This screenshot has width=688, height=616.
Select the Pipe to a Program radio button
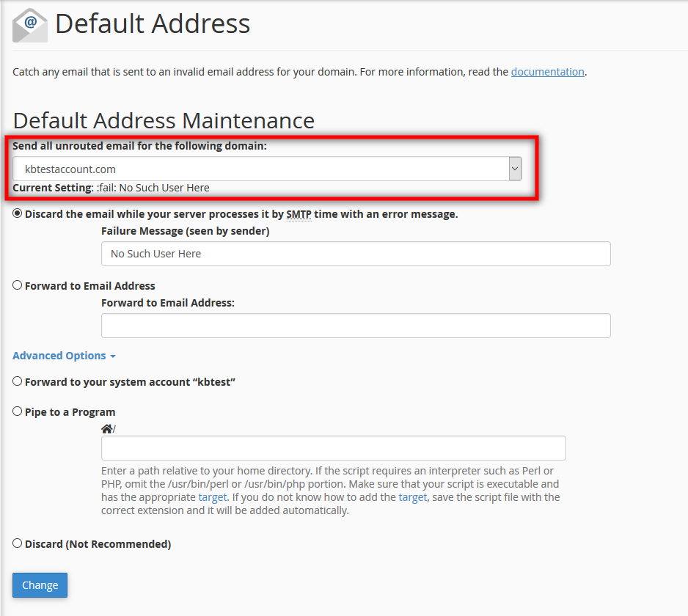[x=18, y=411]
